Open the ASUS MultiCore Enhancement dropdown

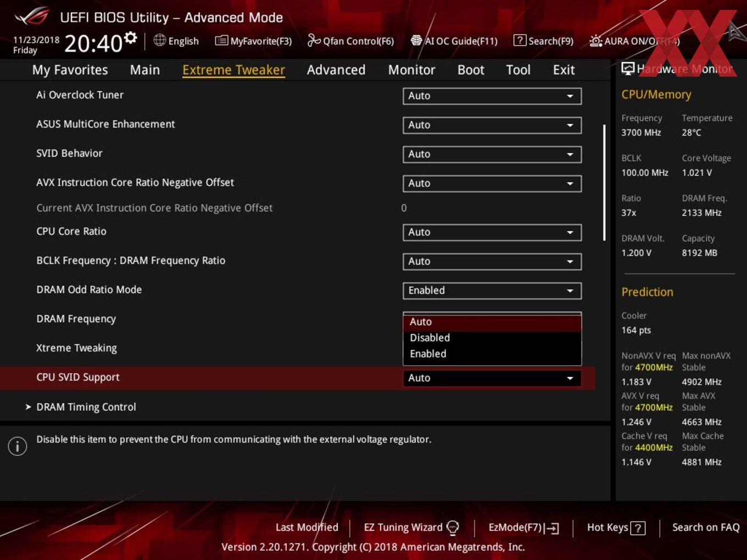tap(492, 125)
